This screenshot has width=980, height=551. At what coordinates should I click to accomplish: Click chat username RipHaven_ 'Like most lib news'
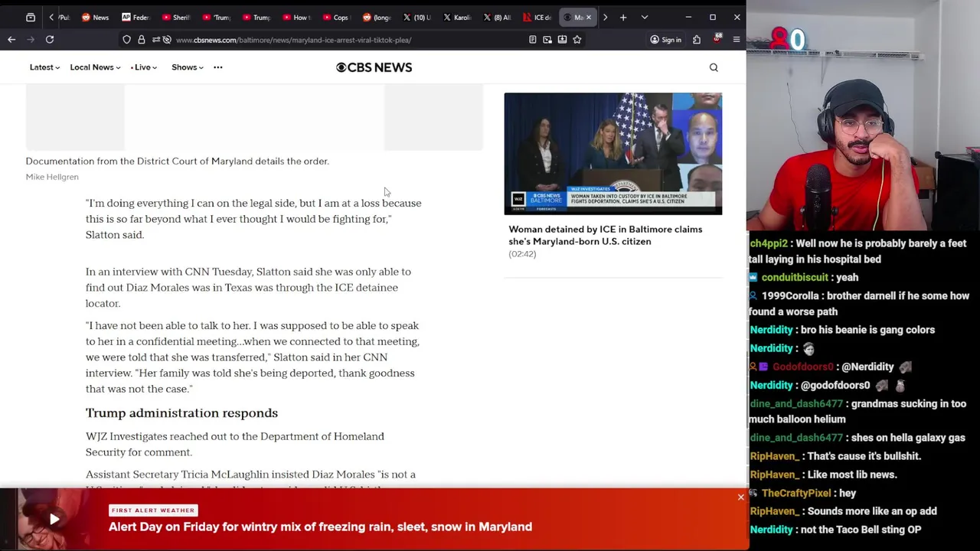774,474
